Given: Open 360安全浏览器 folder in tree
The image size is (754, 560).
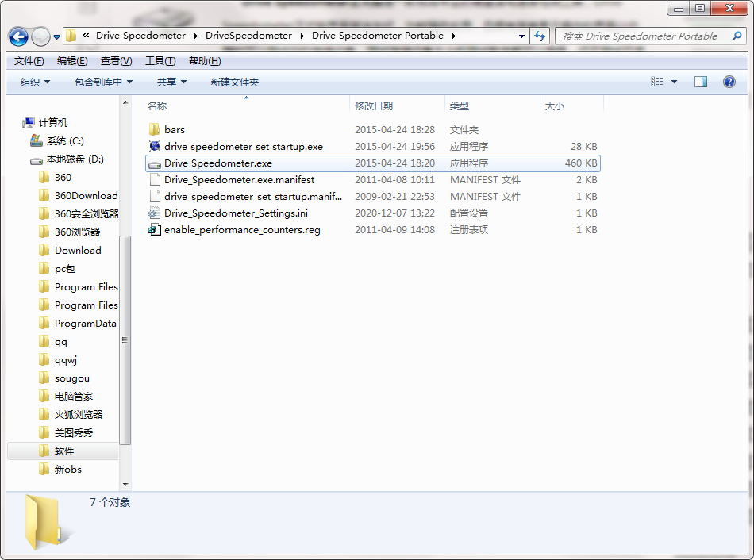Looking at the screenshot, I should (x=78, y=214).
